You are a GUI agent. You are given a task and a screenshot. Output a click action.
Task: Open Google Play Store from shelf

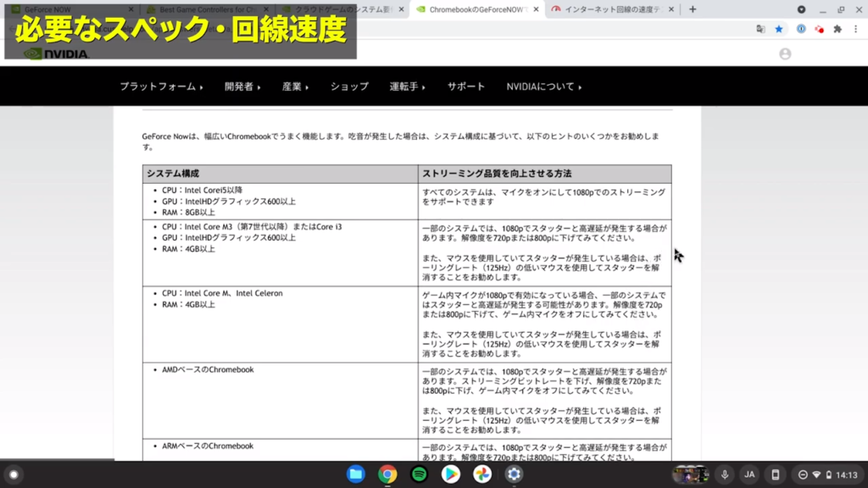(x=450, y=474)
